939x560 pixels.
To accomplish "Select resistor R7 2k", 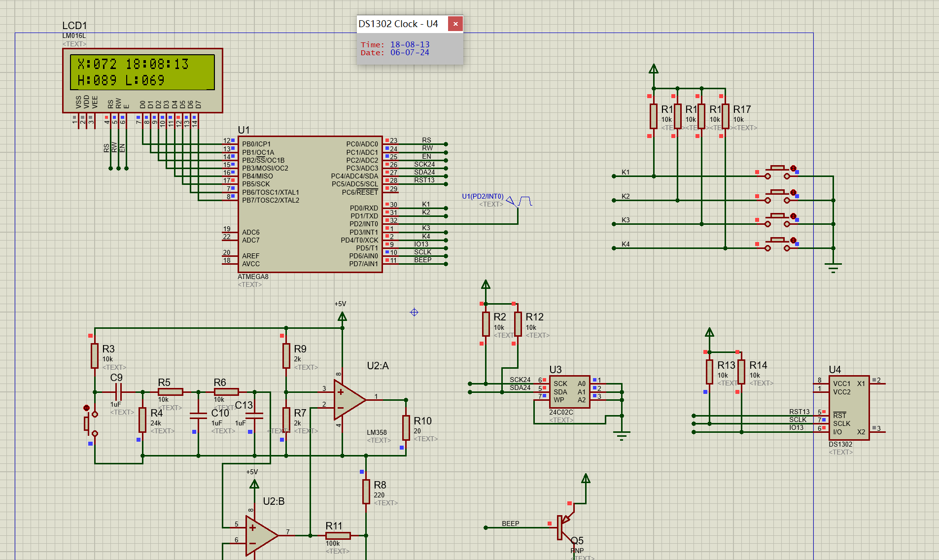I will click(x=286, y=420).
